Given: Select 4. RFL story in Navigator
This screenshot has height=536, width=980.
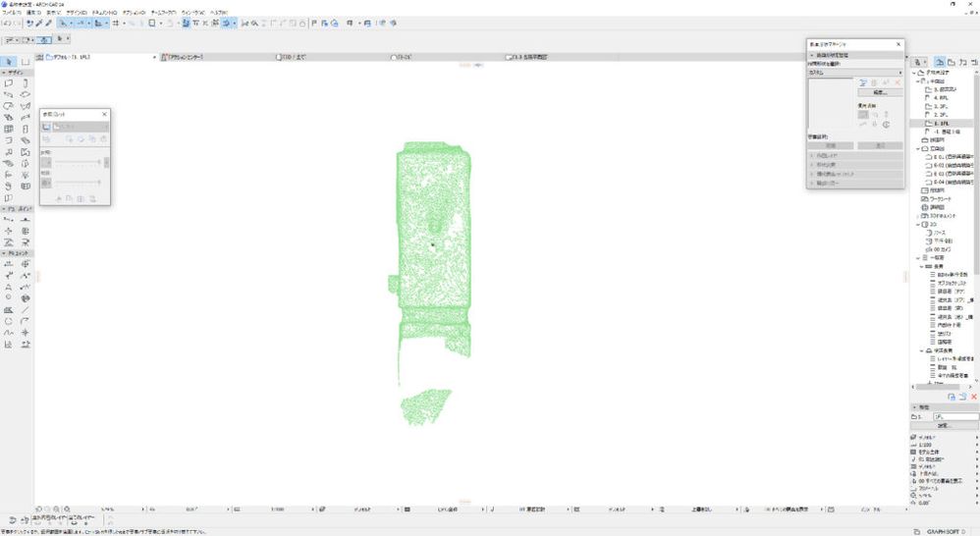Looking at the screenshot, I should 941,98.
